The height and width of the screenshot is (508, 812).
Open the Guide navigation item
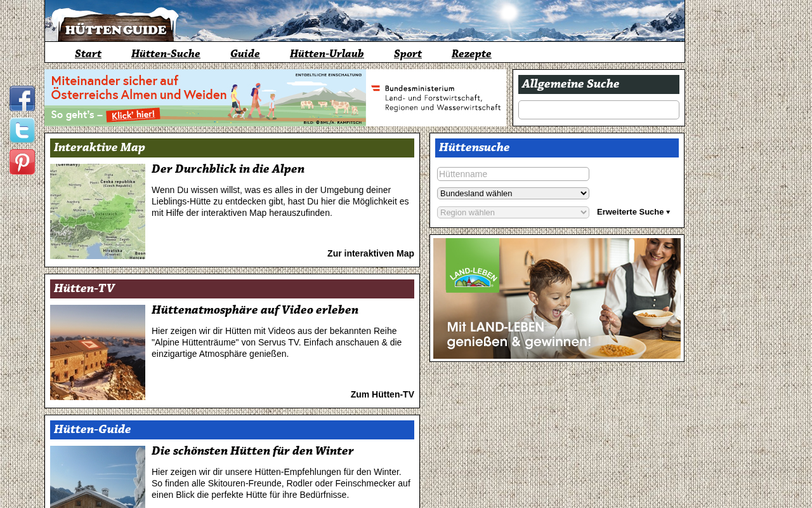coord(245,53)
